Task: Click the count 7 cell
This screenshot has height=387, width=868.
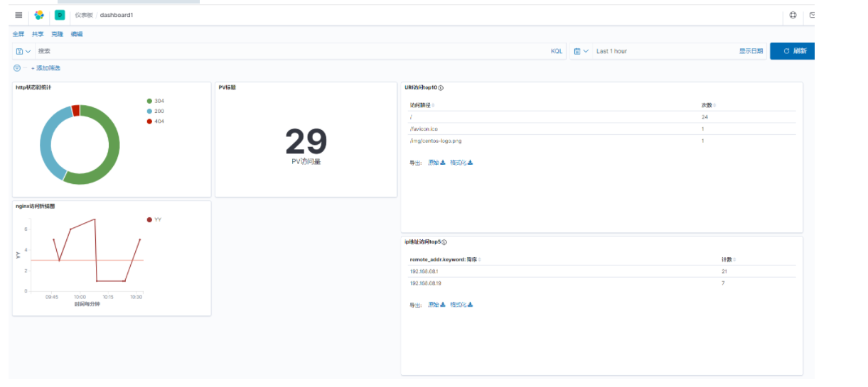Action: pyautogui.click(x=722, y=283)
